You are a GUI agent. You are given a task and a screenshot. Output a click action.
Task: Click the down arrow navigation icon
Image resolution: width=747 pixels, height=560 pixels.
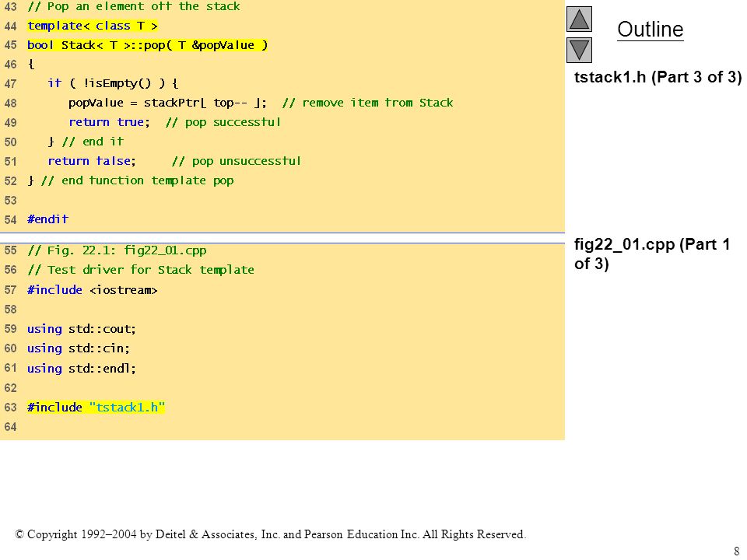click(x=579, y=50)
